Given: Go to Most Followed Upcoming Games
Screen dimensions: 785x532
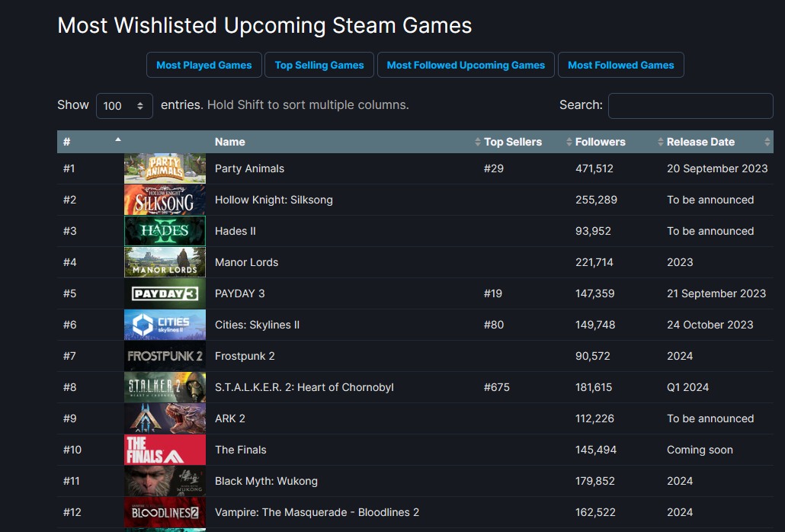Looking at the screenshot, I should pos(466,65).
